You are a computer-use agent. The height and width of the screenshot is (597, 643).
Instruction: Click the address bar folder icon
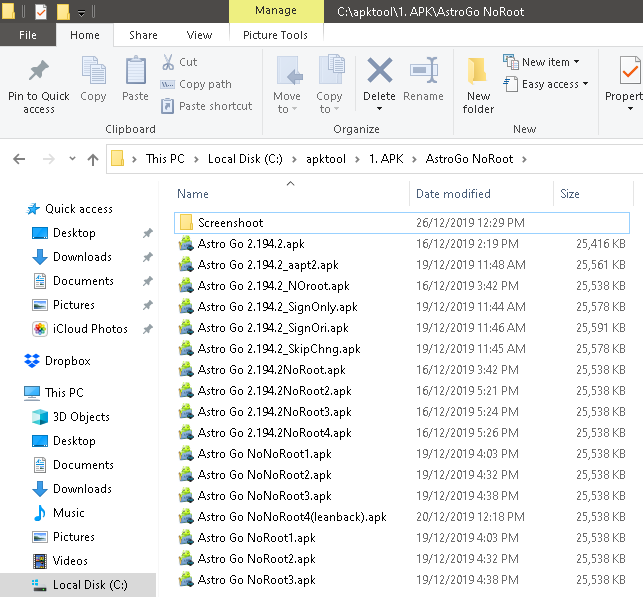(x=117, y=158)
